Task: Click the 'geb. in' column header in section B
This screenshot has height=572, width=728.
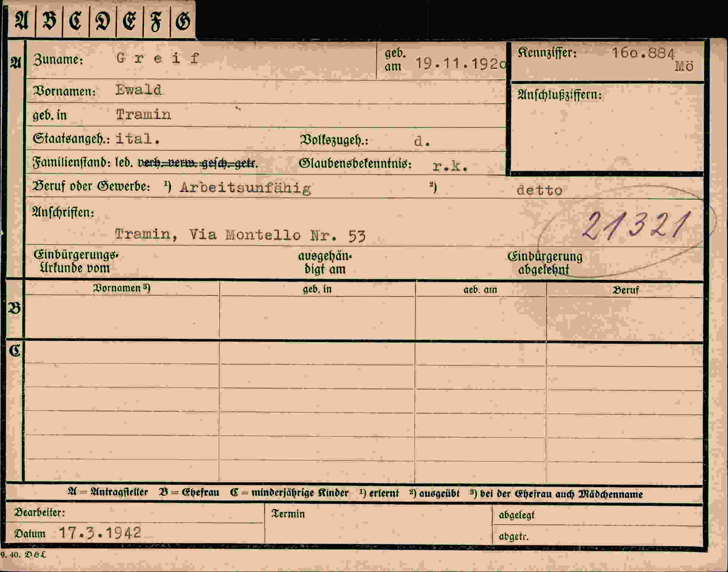Action: pos(317,289)
